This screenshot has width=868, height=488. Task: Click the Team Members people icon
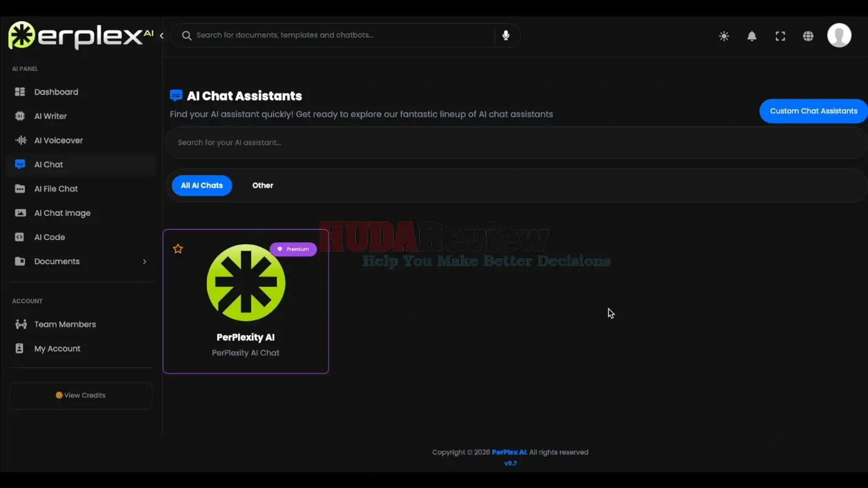point(21,324)
